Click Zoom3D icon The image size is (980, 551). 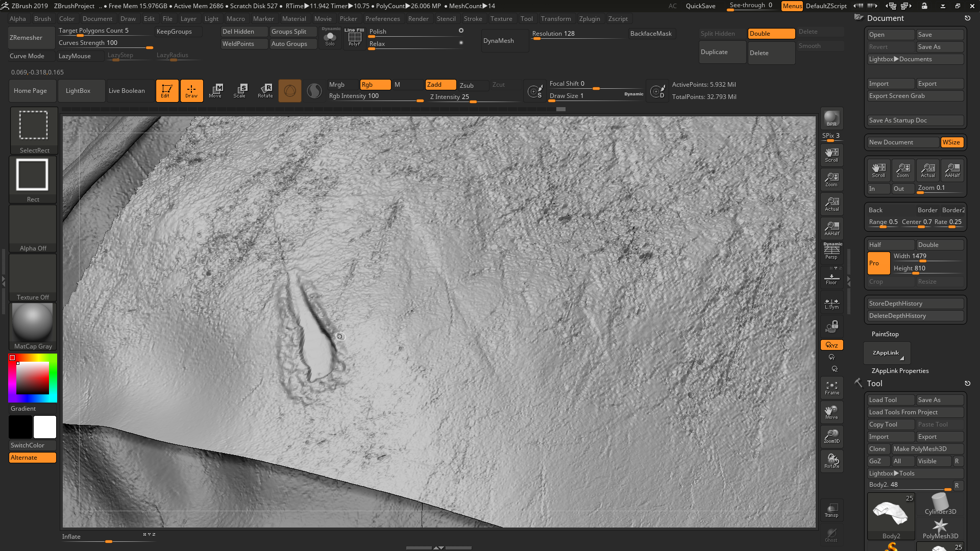(x=831, y=437)
